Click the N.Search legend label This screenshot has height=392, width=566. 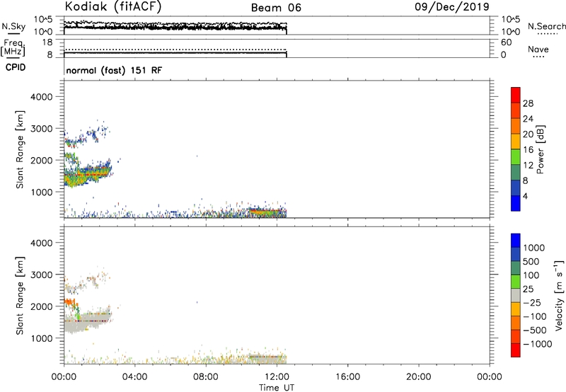[546, 26]
